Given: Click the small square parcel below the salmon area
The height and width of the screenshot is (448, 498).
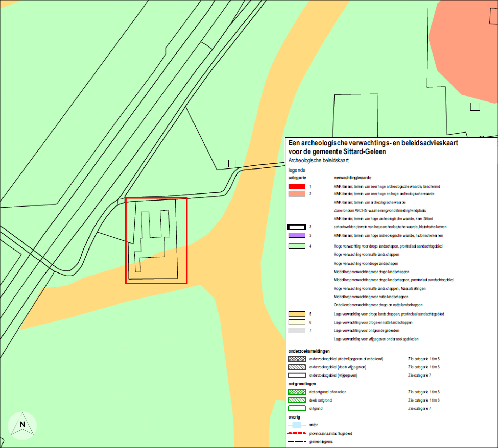Looking at the screenshot, I should (x=475, y=107).
